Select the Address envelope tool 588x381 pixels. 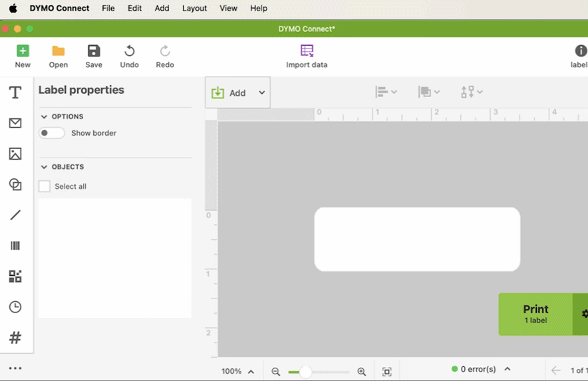(x=15, y=123)
